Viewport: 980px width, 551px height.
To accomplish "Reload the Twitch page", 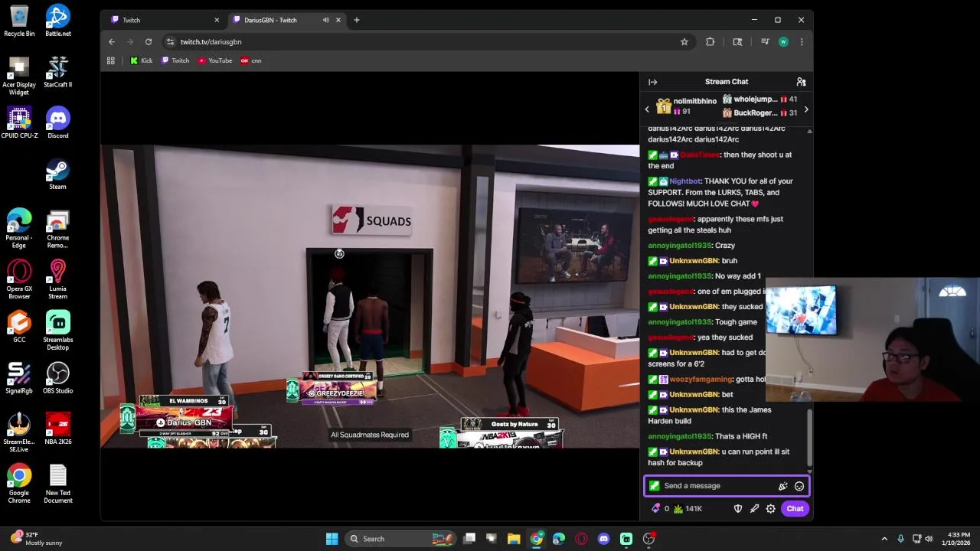I will 149,42.
